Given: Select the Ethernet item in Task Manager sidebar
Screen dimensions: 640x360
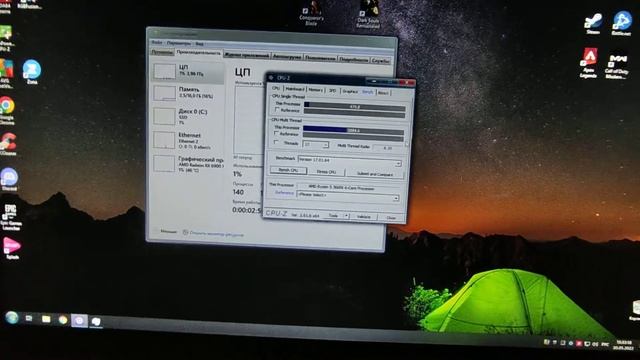Looking at the screenshot, I should click(x=188, y=140).
